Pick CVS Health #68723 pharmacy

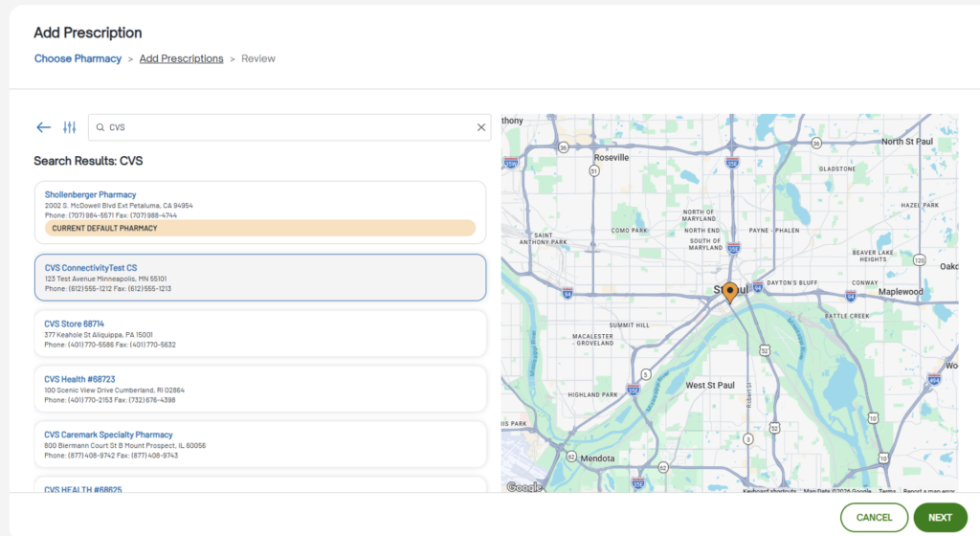pos(259,389)
